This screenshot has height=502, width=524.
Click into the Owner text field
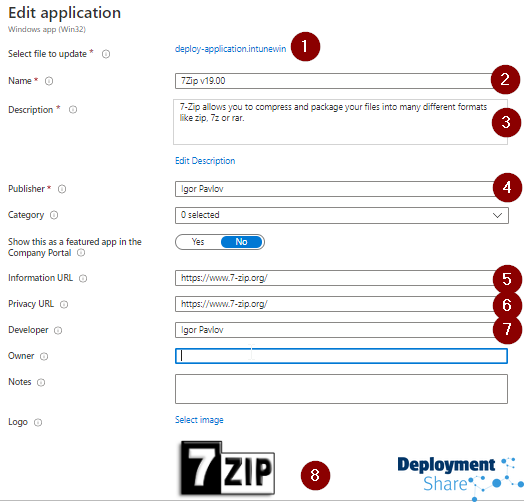(341, 356)
